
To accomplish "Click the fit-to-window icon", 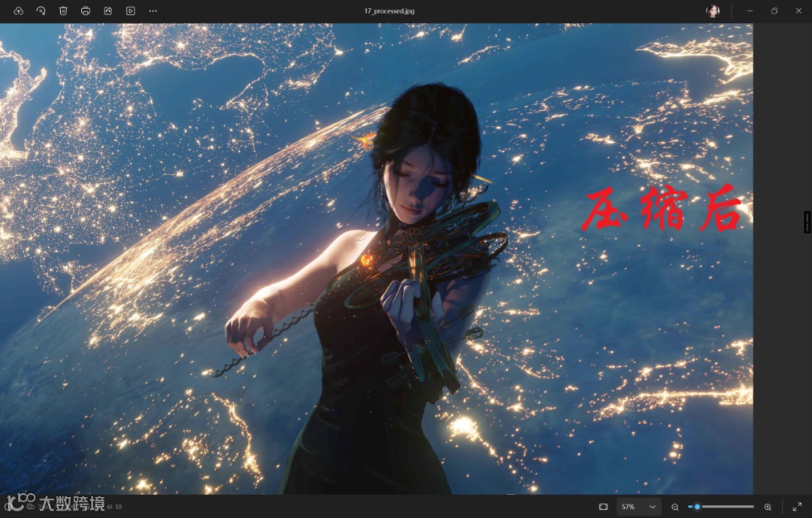I will click(603, 507).
